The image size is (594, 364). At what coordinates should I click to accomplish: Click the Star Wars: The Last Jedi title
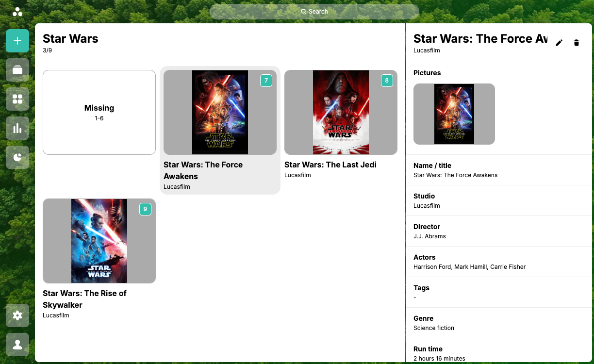point(330,165)
